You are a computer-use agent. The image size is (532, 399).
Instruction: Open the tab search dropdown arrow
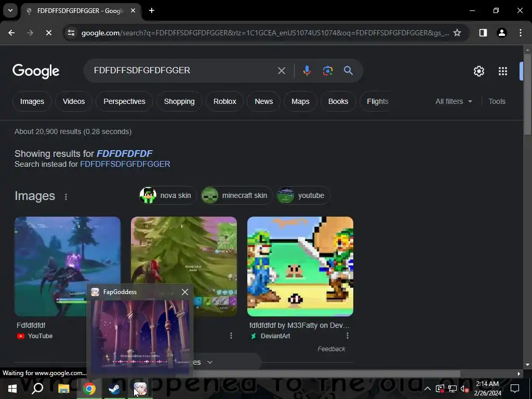coord(10,10)
